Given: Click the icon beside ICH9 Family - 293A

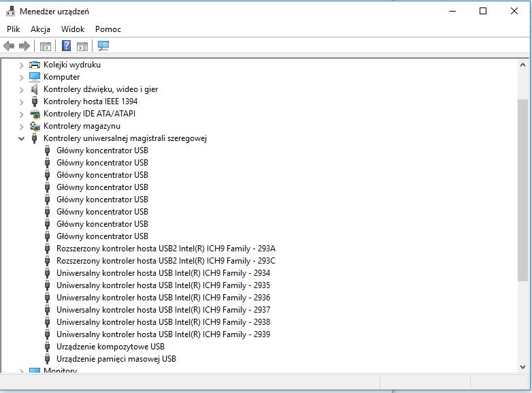Looking at the screenshot, I should (x=47, y=249).
